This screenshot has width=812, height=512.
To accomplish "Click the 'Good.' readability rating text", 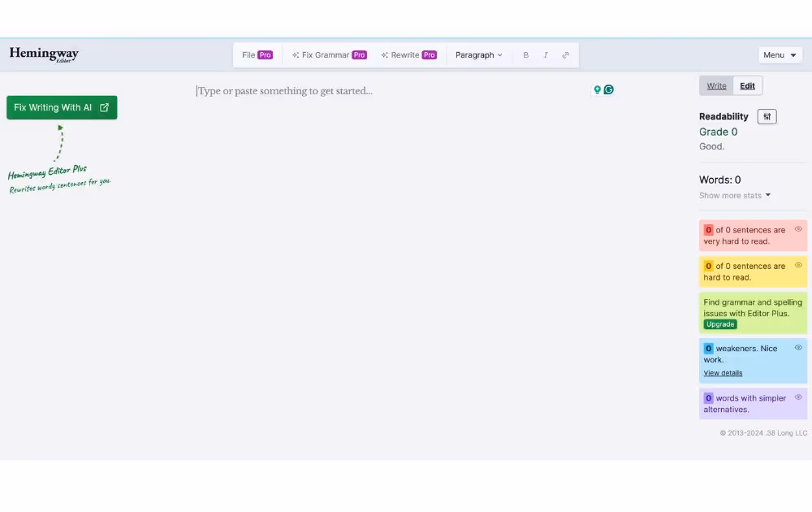I will click(711, 146).
